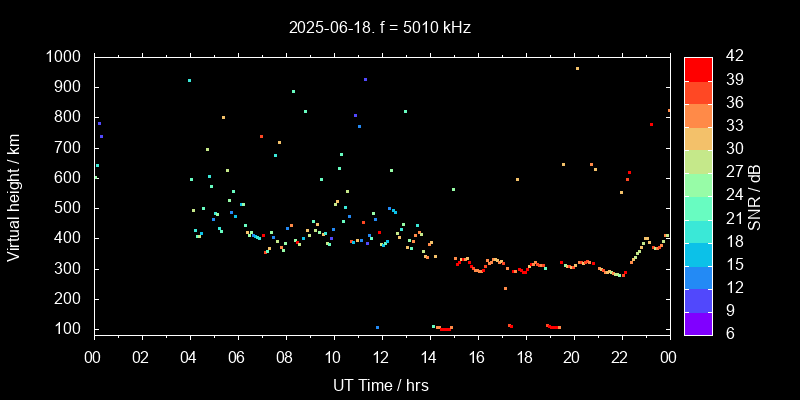Click the red 39–42 dB colorbar segment
800x400 pixels.
(x=698, y=68)
